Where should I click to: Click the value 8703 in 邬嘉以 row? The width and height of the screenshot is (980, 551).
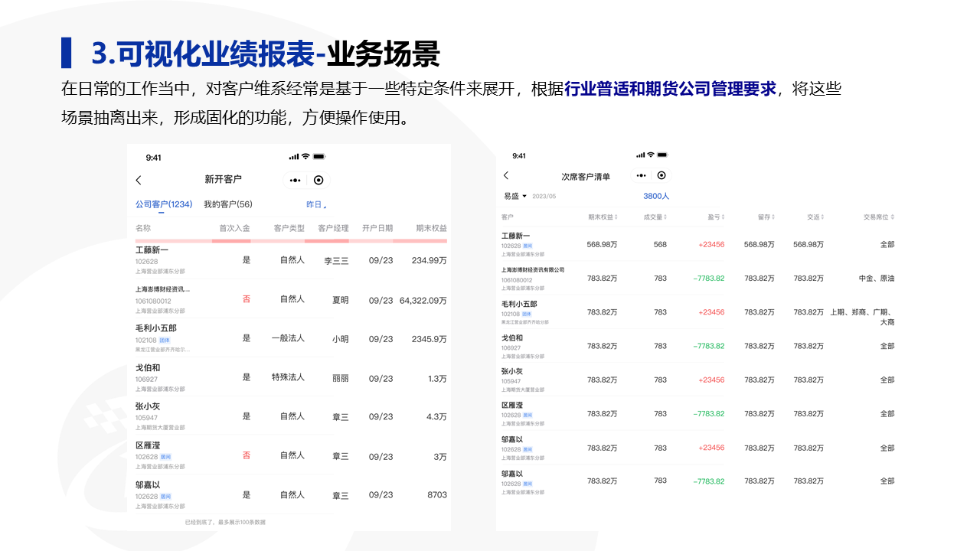[437, 494]
